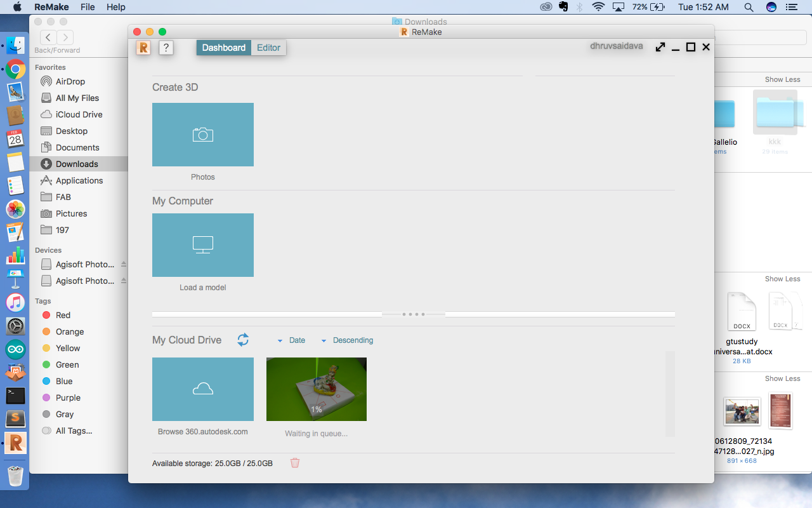This screenshot has width=812, height=508.
Task: Click the dhruvsaidava username
Action: (x=617, y=46)
